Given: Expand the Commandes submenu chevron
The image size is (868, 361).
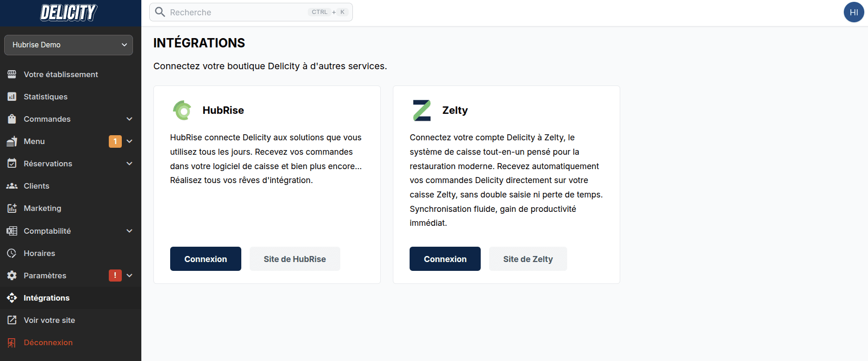Looking at the screenshot, I should click(130, 119).
